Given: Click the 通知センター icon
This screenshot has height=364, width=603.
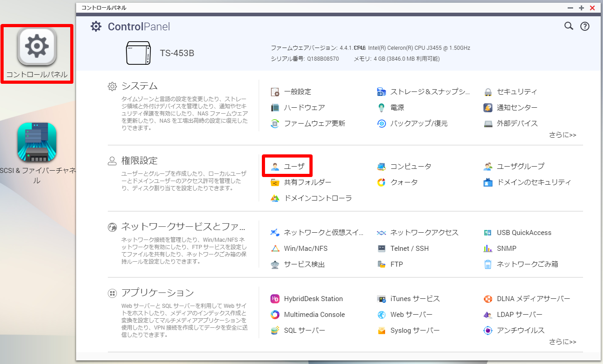Looking at the screenshot, I should [x=488, y=108].
